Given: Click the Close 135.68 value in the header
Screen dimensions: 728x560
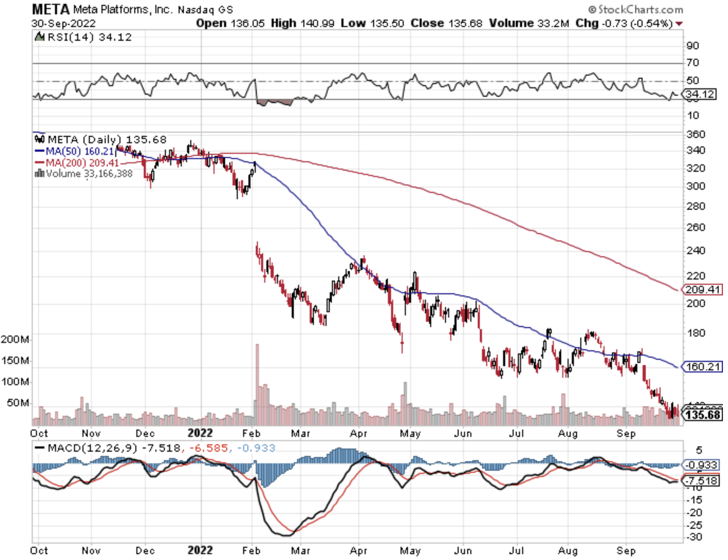Looking at the screenshot, I should [x=446, y=23].
